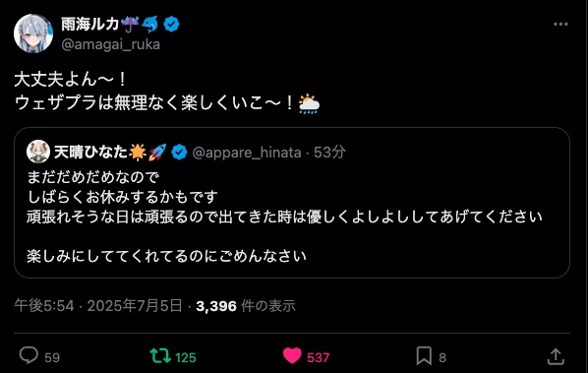The height and width of the screenshot is (373, 588).
Task: Click the share upload icon
Action: 556,356
